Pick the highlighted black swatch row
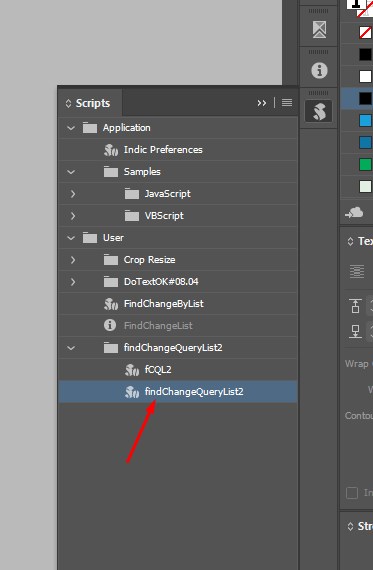The height and width of the screenshot is (570, 373). [x=357, y=98]
